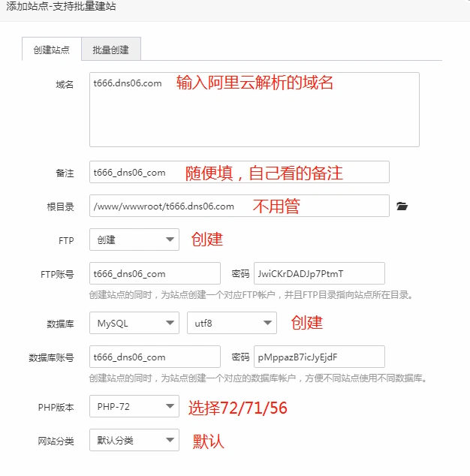Image resolution: width=470 pixels, height=476 pixels.
Task: Open the PHP-72 version dropdown
Action: tap(134, 406)
